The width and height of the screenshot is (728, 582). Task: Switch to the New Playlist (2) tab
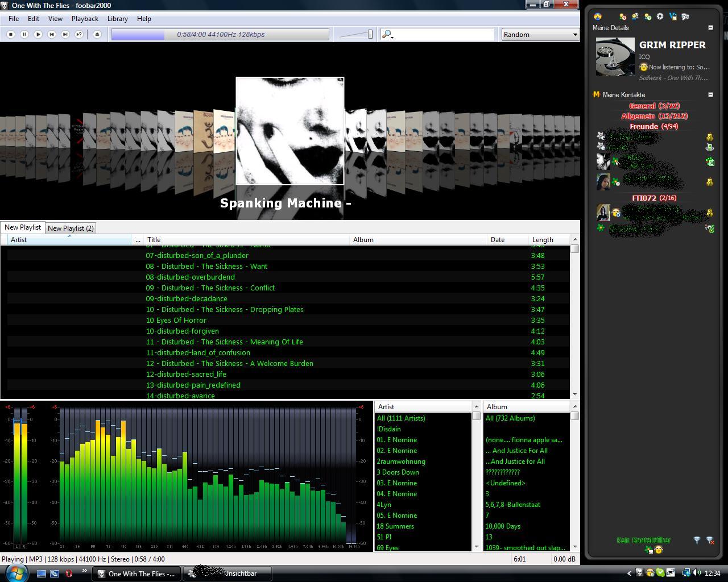point(71,228)
